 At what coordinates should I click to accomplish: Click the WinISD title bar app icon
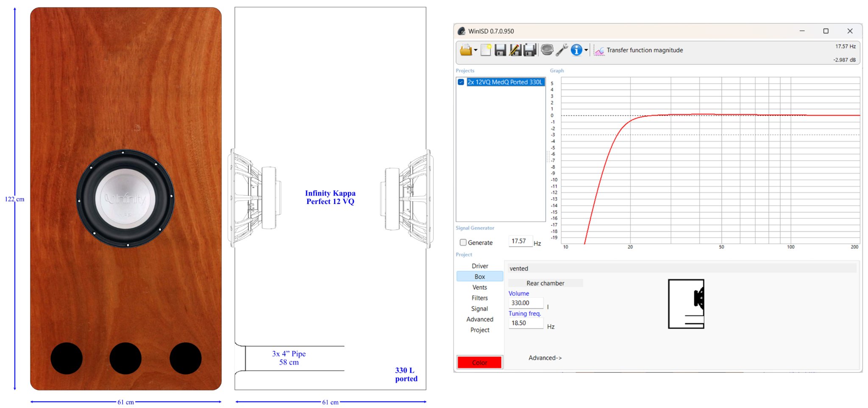point(462,31)
